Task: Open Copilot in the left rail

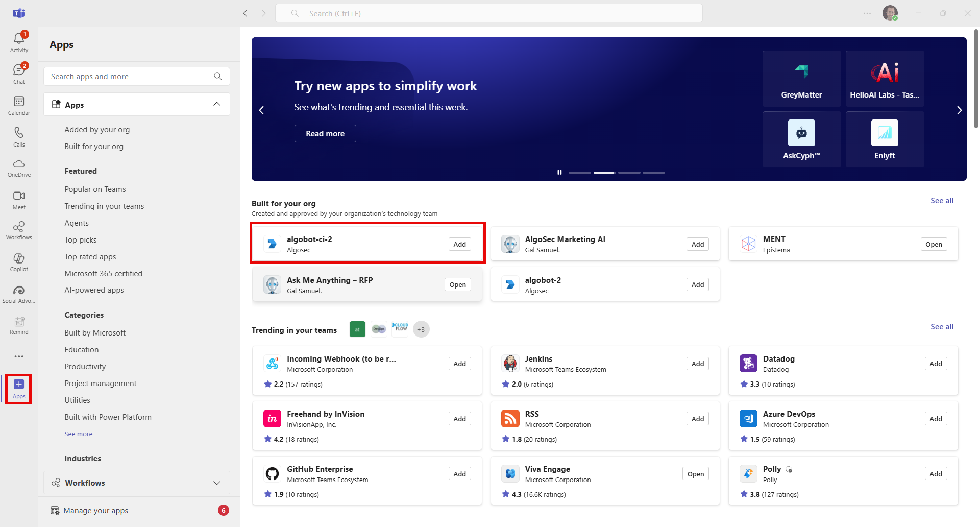Action: [19, 262]
